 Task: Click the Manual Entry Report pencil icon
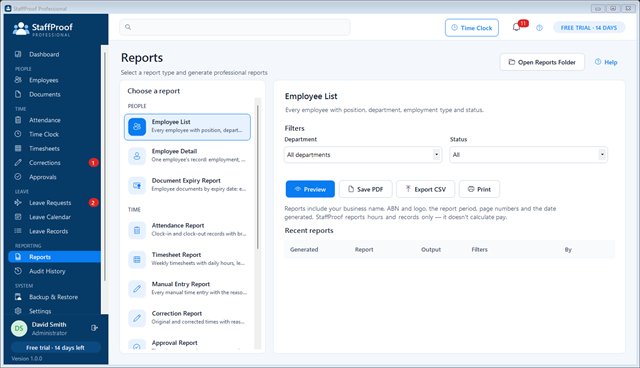click(137, 289)
